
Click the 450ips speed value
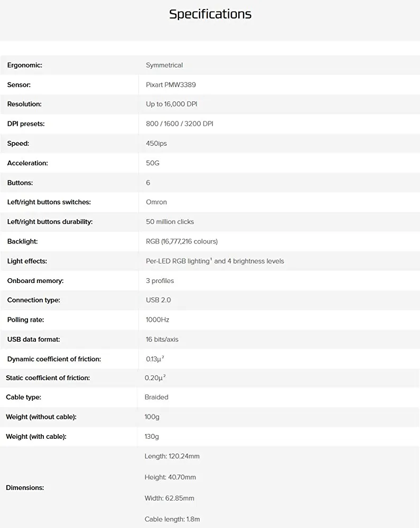tap(156, 143)
